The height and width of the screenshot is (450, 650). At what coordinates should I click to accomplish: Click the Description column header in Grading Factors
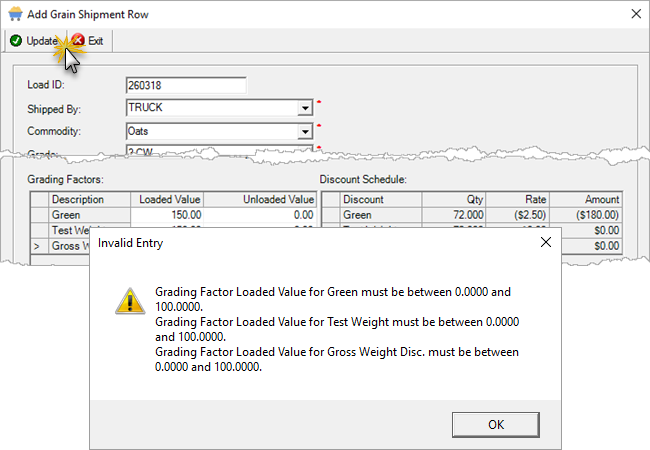[x=89, y=199]
